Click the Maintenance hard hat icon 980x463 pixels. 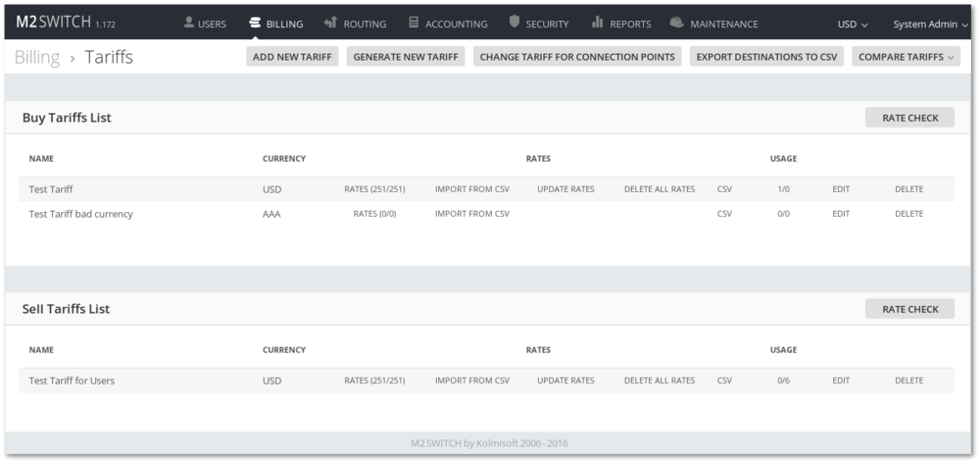676,23
